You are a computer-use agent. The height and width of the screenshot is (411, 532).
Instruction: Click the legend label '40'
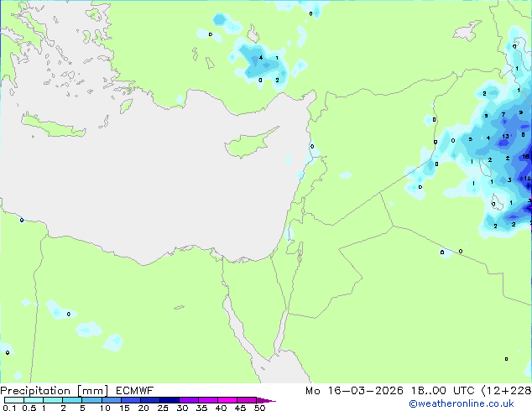point(221,408)
